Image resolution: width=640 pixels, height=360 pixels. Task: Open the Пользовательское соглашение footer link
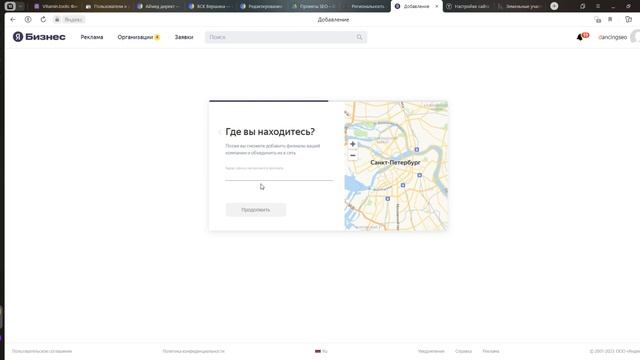(42, 351)
